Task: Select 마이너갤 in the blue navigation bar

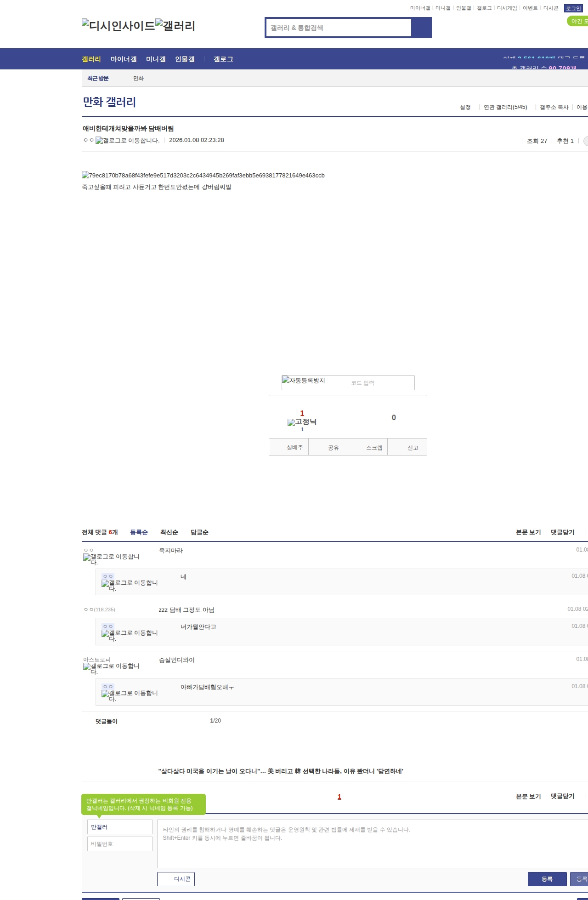Action: (x=124, y=59)
